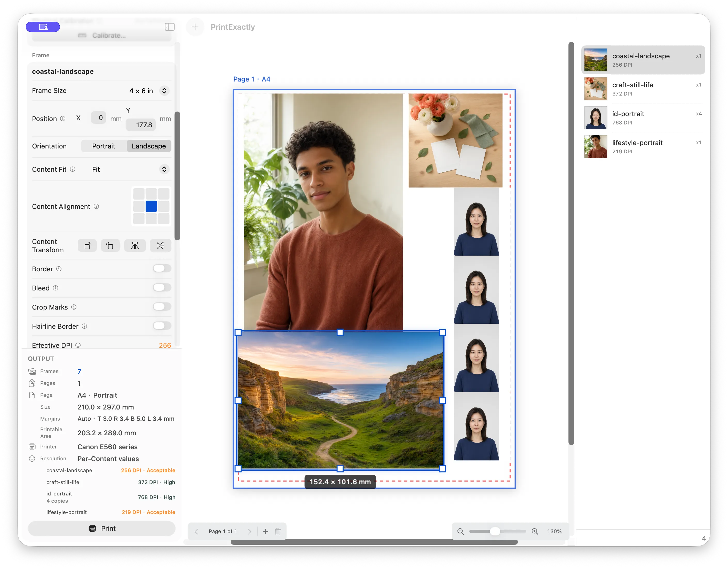
Task: Turn on Crop Marks
Action: tap(162, 307)
